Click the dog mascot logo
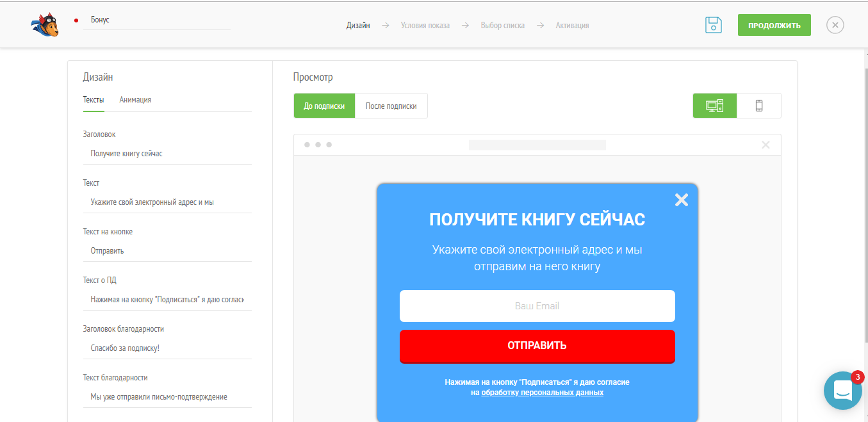This screenshot has height=422, width=868. click(x=45, y=26)
